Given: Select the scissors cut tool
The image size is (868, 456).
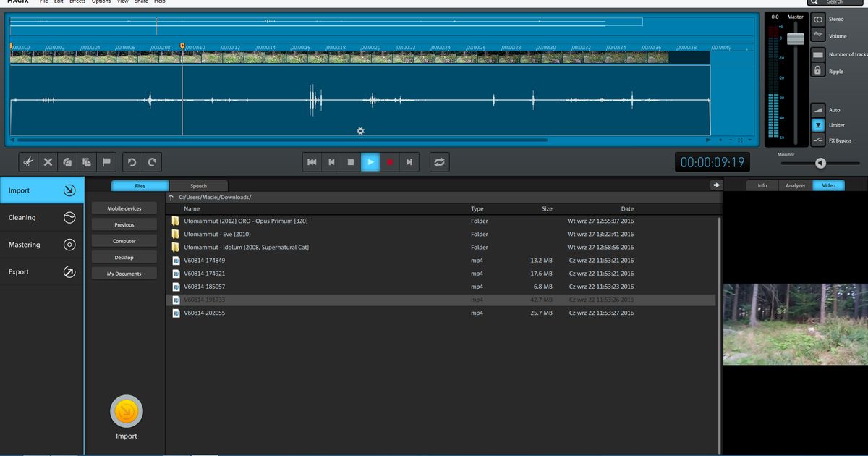Looking at the screenshot, I should click(x=27, y=161).
